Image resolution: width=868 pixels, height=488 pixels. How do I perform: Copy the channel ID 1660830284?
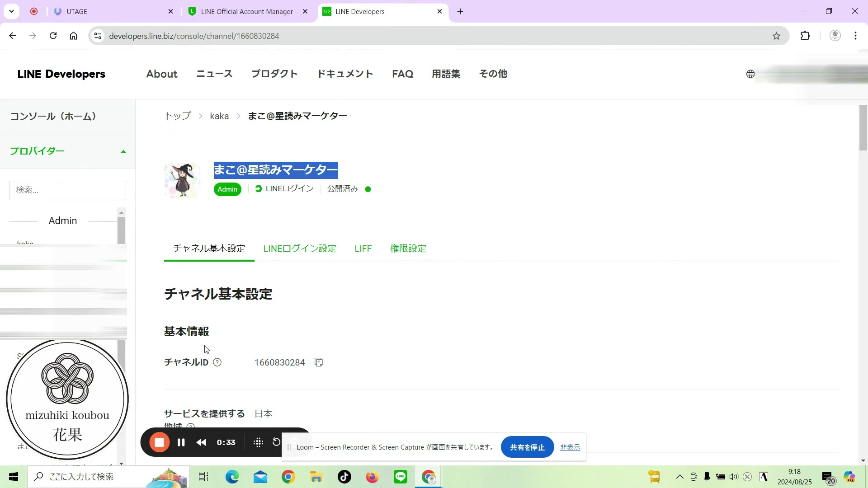tap(319, 362)
